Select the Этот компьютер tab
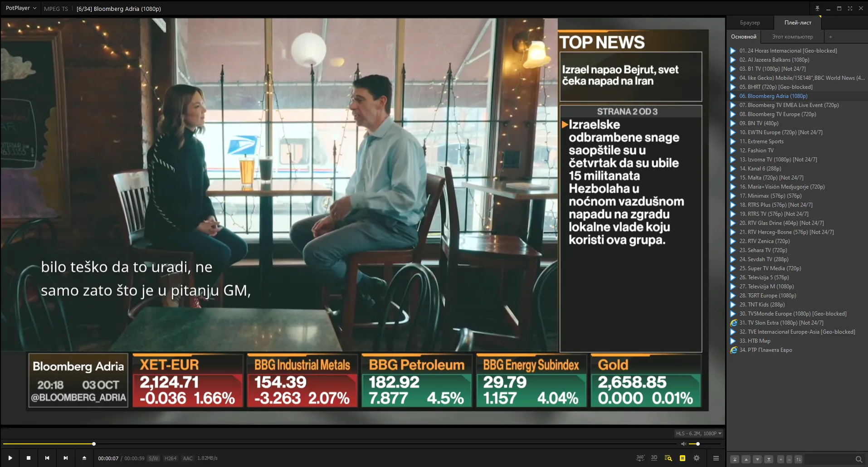 [792, 37]
